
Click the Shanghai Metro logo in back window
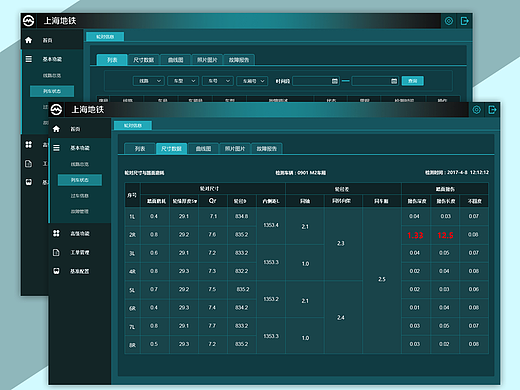(x=29, y=21)
